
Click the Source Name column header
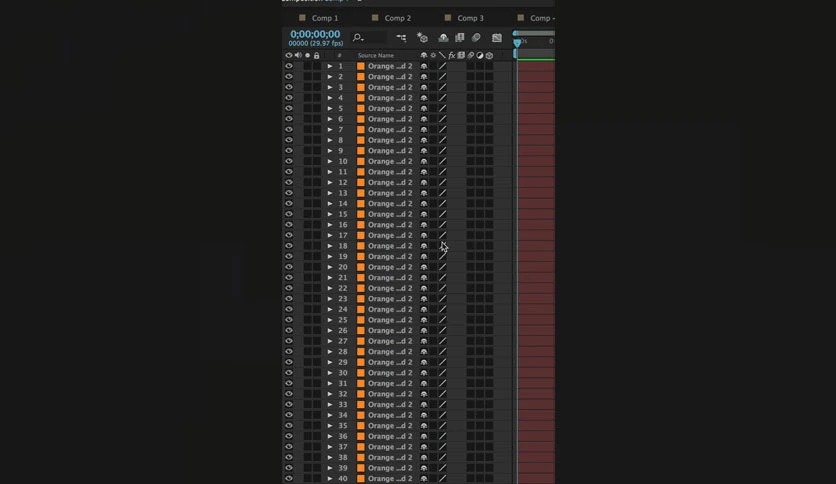click(376, 55)
